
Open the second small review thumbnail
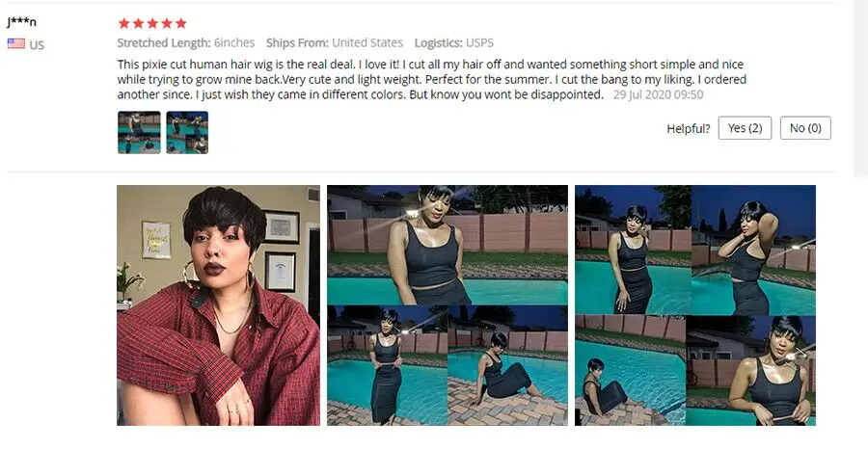(187, 132)
